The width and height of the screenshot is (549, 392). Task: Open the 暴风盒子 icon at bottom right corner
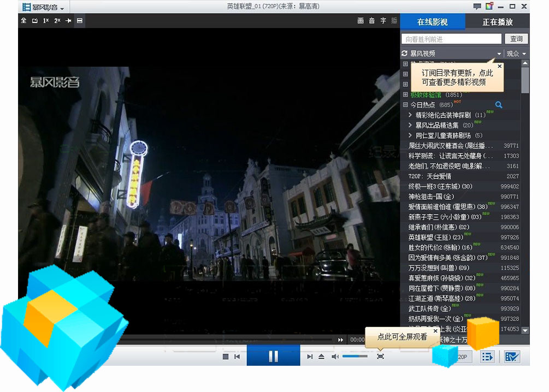tap(511, 357)
